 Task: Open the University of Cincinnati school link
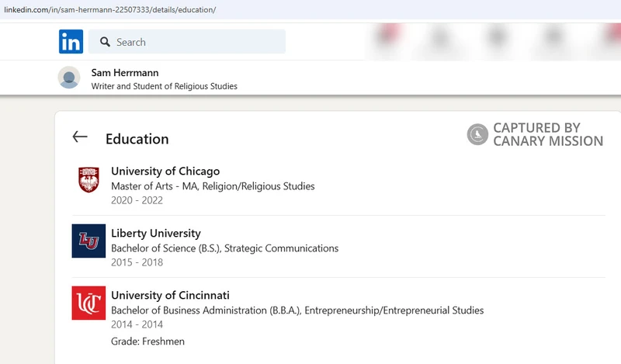[x=170, y=296]
